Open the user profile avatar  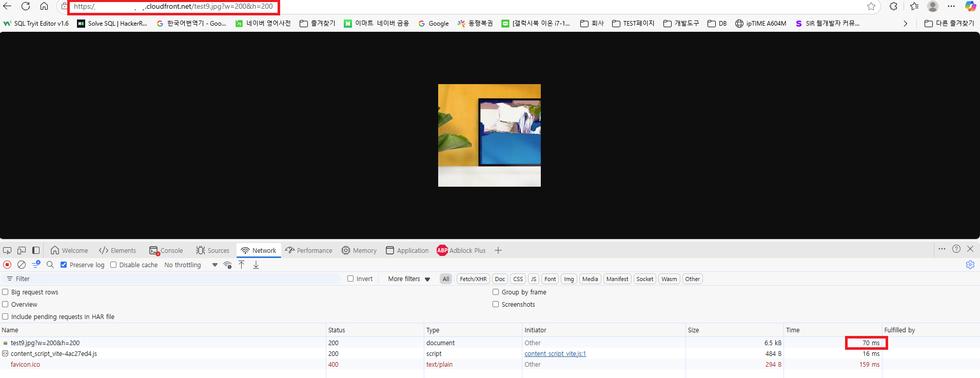933,6
